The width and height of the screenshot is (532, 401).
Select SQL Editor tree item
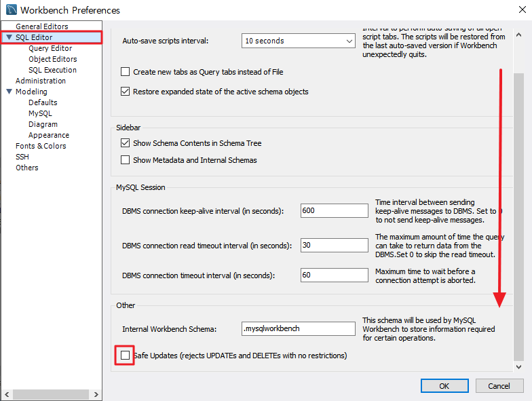[x=34, y=37]
